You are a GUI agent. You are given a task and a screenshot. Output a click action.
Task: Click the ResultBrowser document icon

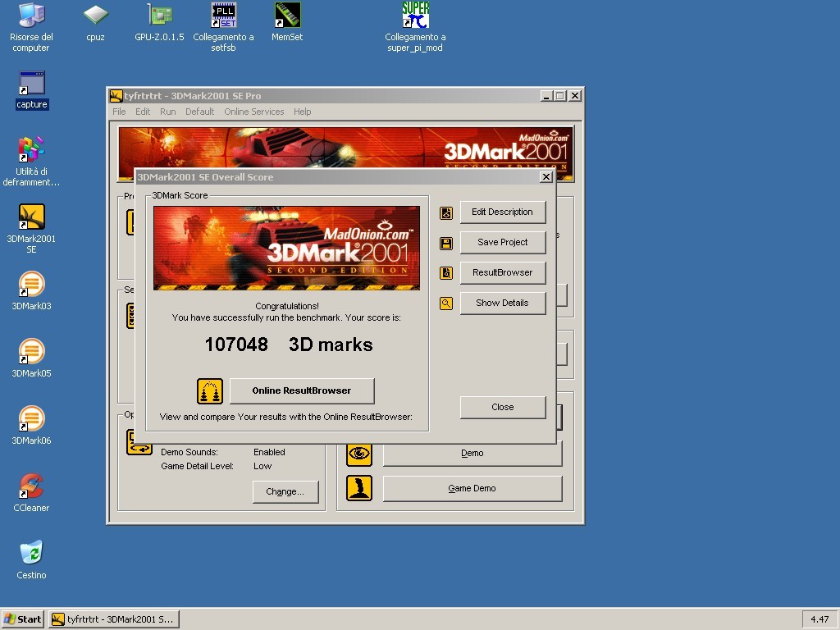(446, 273)
